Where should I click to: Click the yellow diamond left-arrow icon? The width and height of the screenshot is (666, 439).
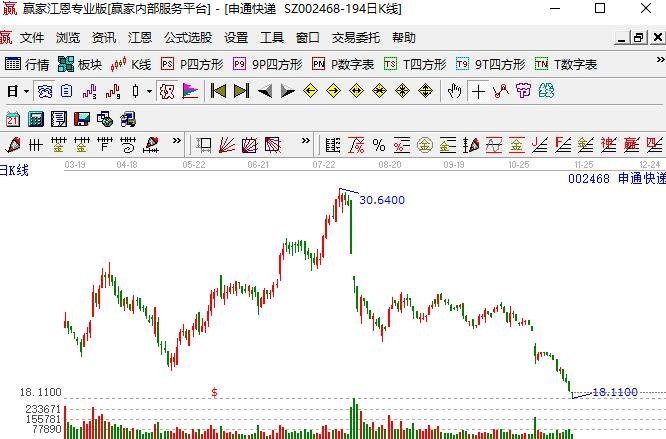coord(310,91)
